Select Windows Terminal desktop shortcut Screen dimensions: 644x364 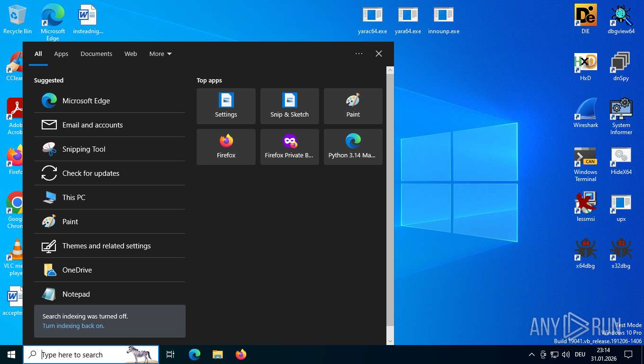click(586, 164)
